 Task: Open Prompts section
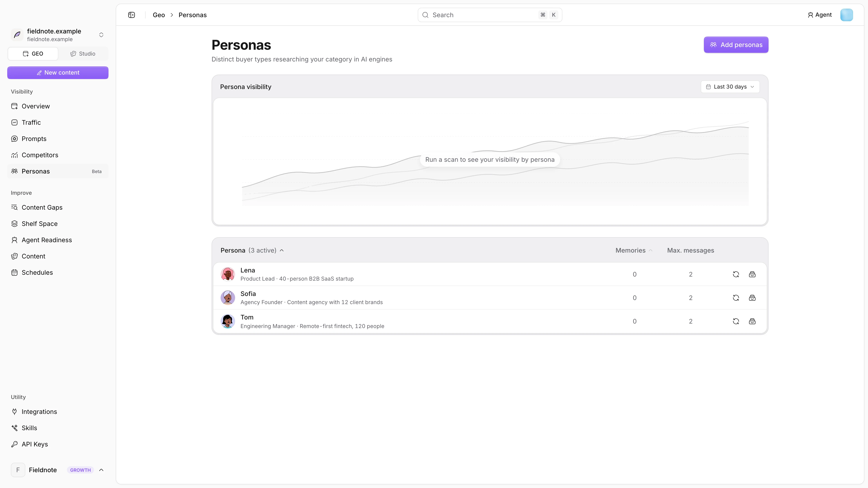pos(58,139)
